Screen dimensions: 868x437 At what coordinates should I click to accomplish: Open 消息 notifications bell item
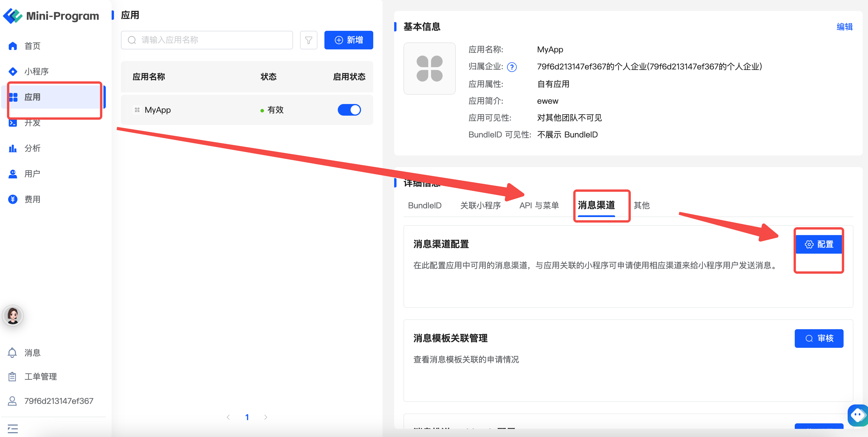(x=32, y=352)
